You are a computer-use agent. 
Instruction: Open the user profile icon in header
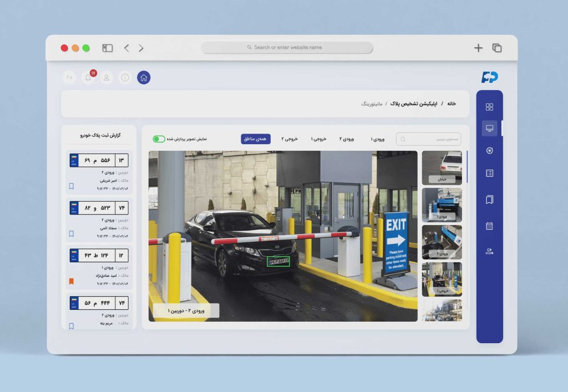[106, 78]
